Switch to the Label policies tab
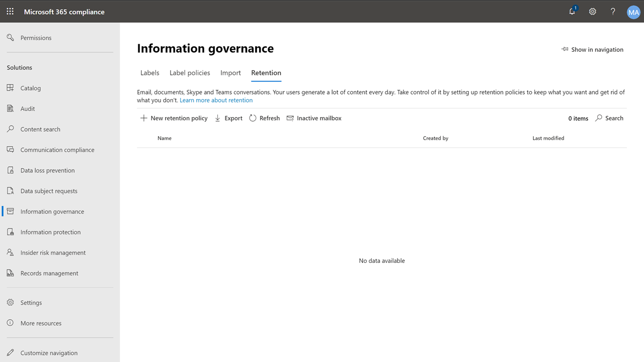The height and width of the screenshot is (362, 644). pyautogui.click(x=190, y=73)
